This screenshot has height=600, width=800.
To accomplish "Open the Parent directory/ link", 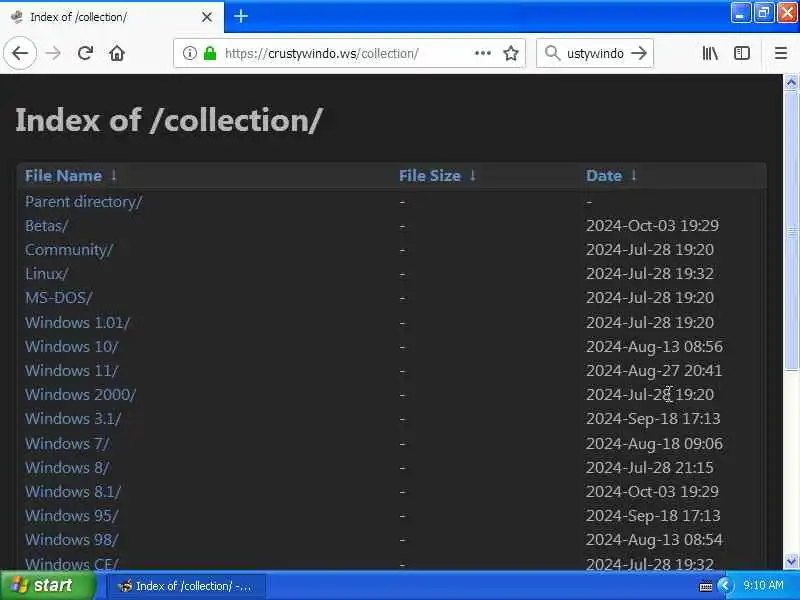I will 84,202.
